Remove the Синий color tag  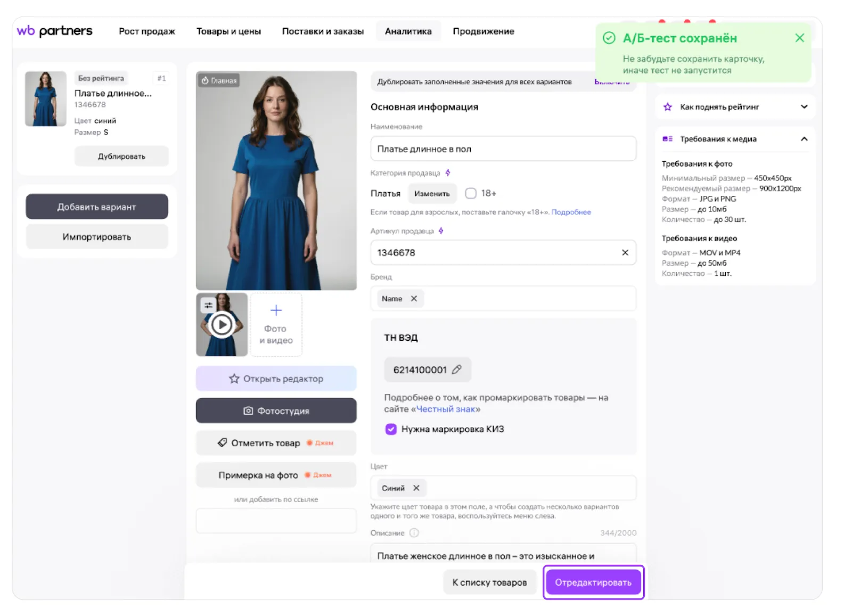(x=416, y=488)
